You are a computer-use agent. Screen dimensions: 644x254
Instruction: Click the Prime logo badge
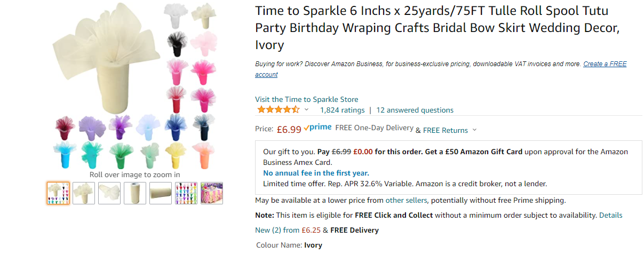[317, 128]
